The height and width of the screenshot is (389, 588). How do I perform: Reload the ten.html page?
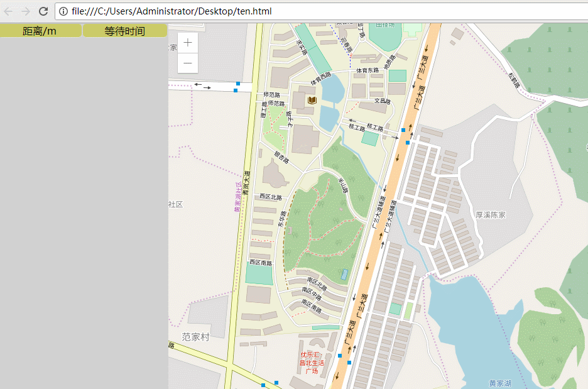43,11
